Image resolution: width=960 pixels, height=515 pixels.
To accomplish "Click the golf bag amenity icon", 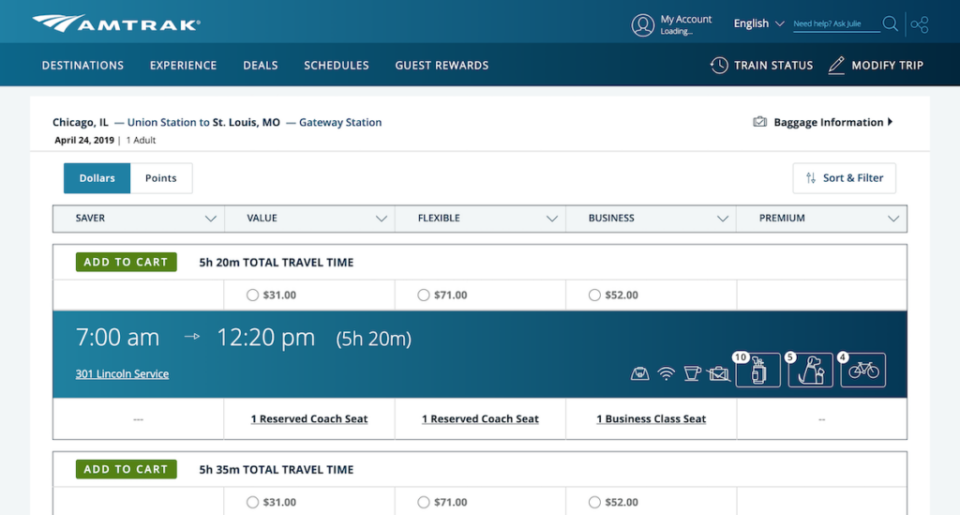I will click(758, 371).
